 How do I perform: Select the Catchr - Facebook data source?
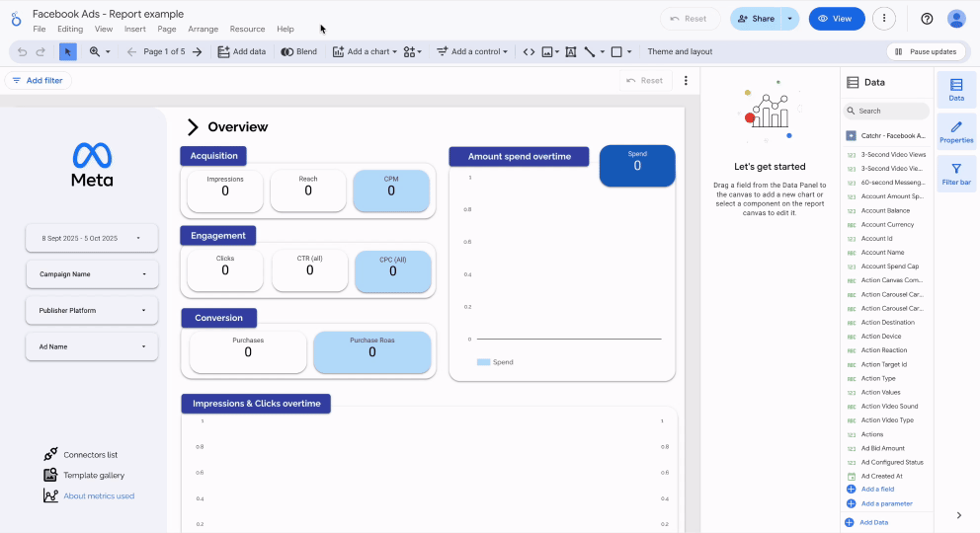[886, 135]
